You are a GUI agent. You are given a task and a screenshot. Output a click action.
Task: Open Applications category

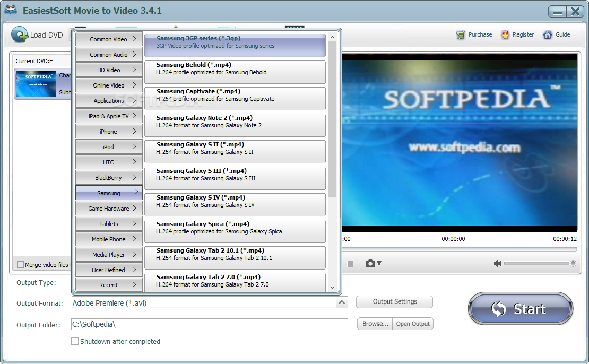tap(109, 101)
